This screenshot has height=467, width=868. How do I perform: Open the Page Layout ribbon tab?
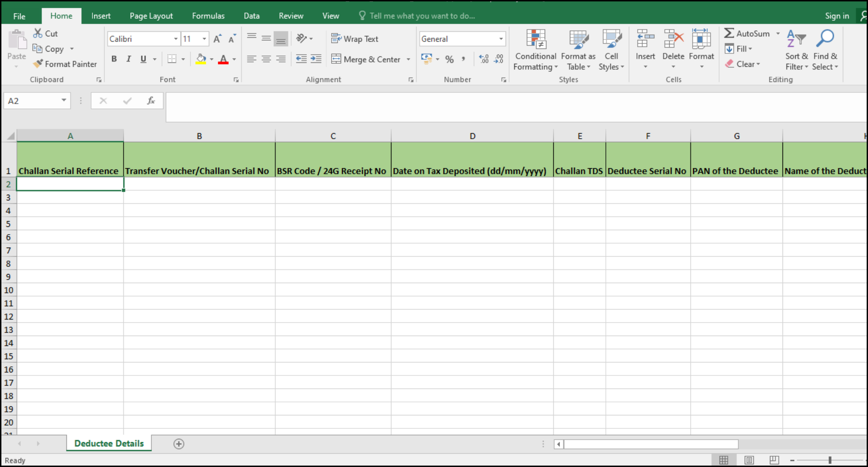coord(151,16)
